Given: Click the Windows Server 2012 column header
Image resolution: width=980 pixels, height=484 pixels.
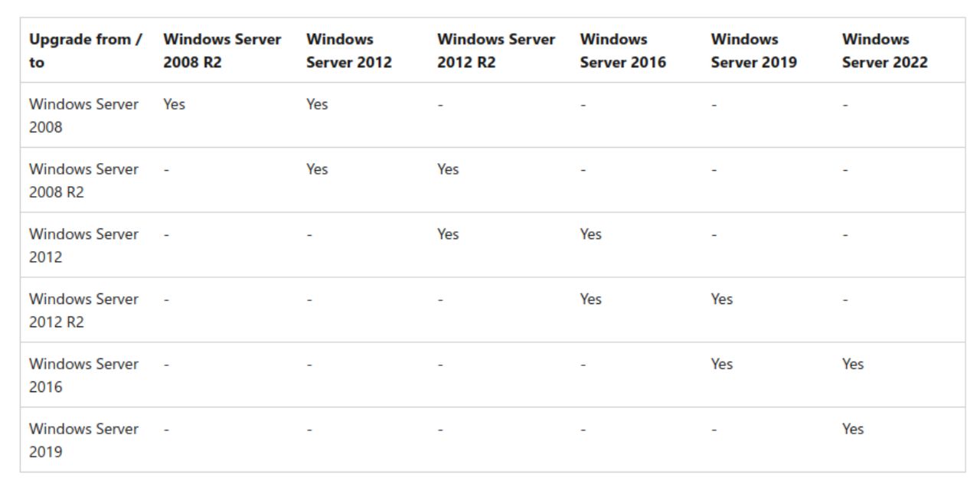Looking at the screenshot, I should pyautogui.click(x=348, y=51).
